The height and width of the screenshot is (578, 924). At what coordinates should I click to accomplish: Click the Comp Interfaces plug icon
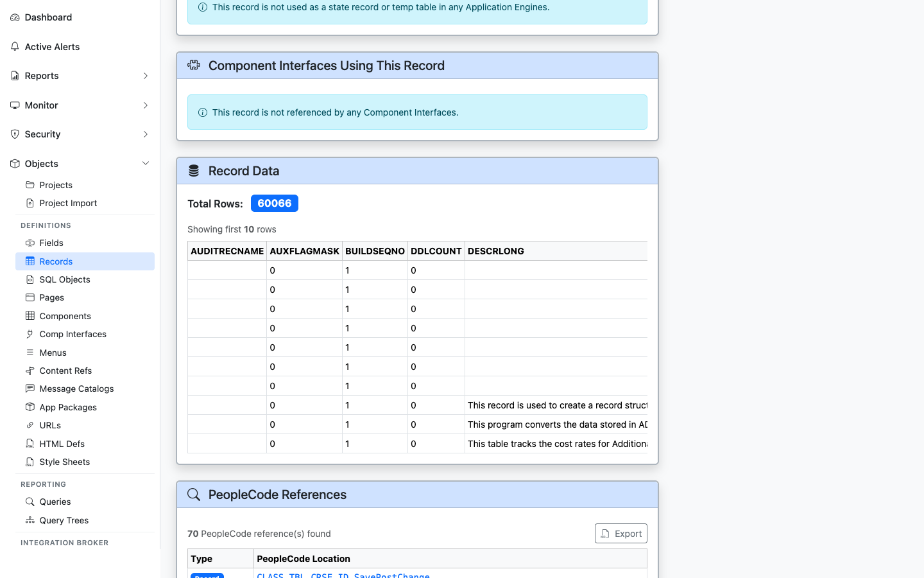click(x=30, y=334)
